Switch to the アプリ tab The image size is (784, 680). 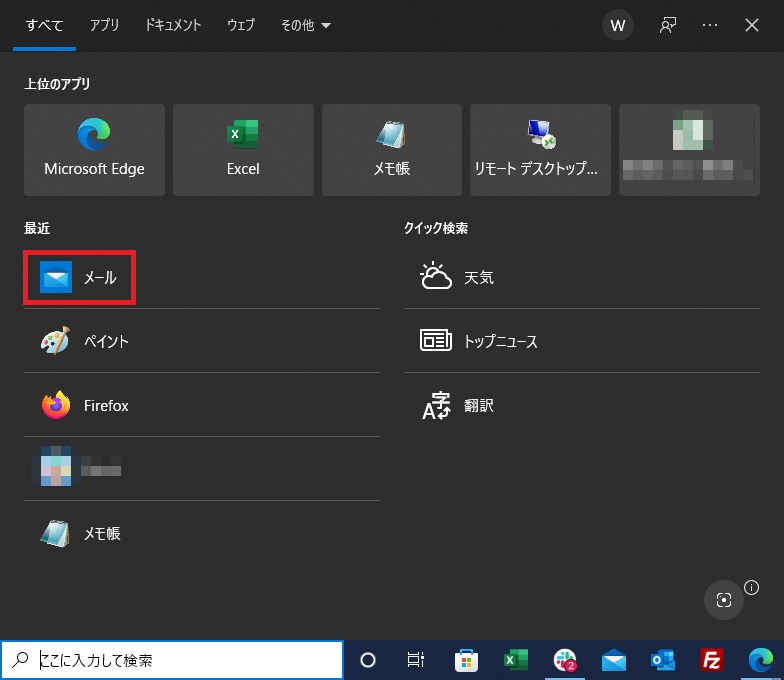pyautogui.click(x=104, y=25)
